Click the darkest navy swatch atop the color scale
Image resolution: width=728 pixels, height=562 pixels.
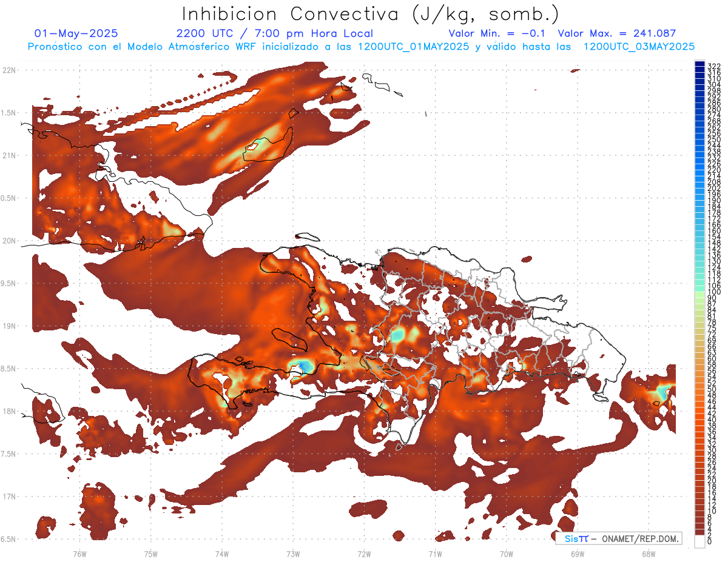pyautogui.click(x=699, y=63)
